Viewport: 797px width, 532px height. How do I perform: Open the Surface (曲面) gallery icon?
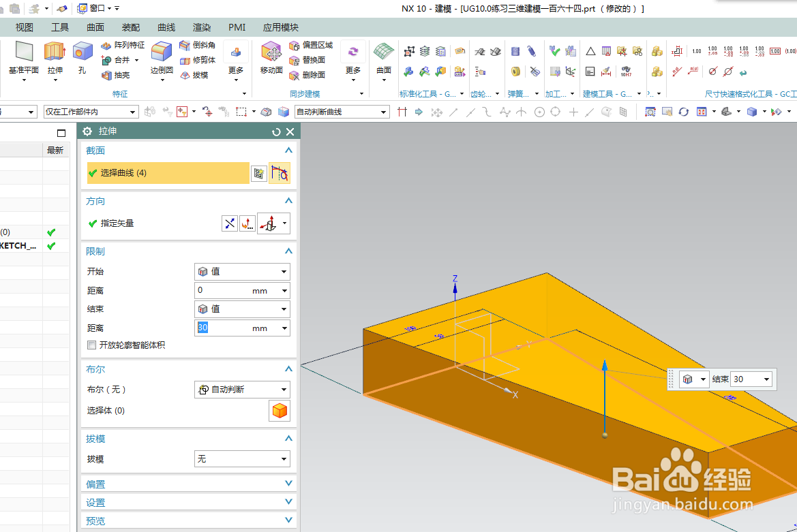(384, 51)
